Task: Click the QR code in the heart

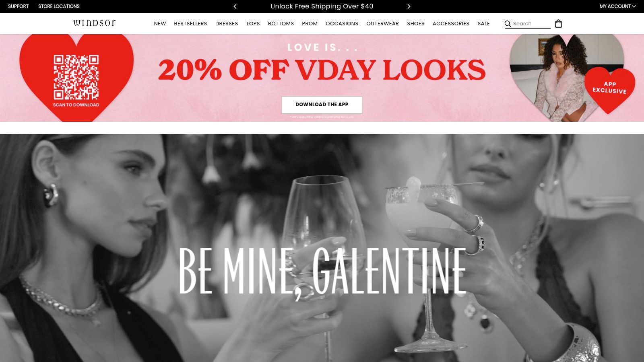Action: [76, 77]
